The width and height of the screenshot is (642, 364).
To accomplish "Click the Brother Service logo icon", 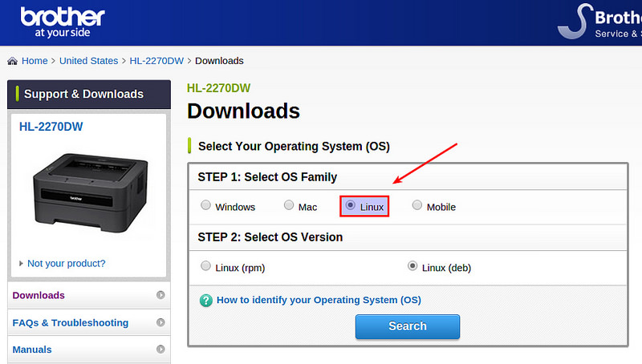I will (572, 22).
